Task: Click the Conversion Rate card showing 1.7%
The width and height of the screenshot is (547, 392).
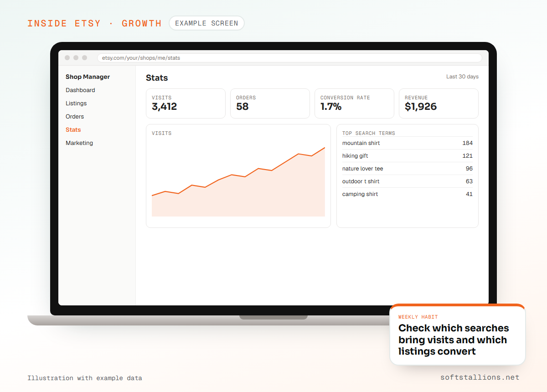Action: point(354,103)
